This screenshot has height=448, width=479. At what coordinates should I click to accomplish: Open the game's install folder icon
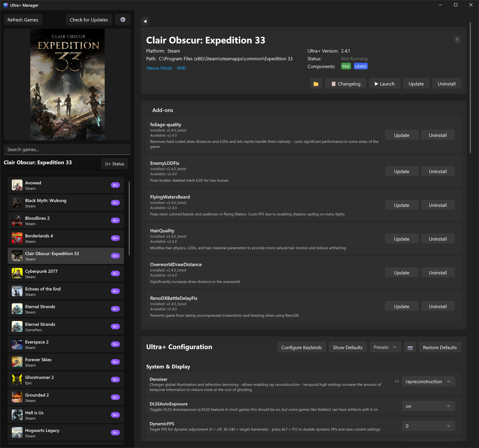[316, 83]
